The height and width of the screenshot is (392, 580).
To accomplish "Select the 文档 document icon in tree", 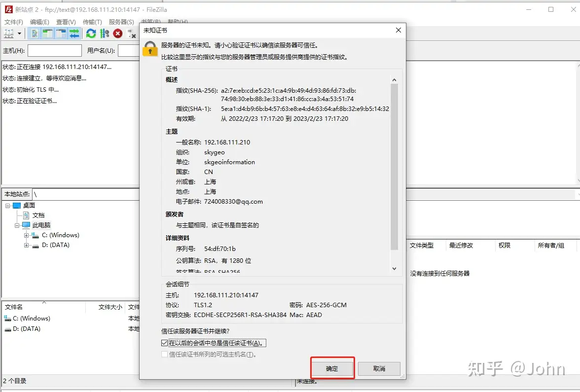I will coord(26,215).
